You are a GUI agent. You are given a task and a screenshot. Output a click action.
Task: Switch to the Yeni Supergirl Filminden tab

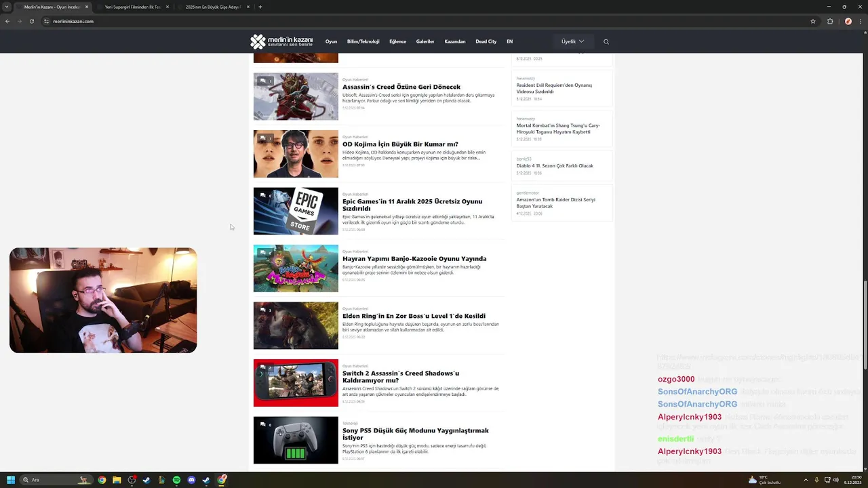pos(133,7)
